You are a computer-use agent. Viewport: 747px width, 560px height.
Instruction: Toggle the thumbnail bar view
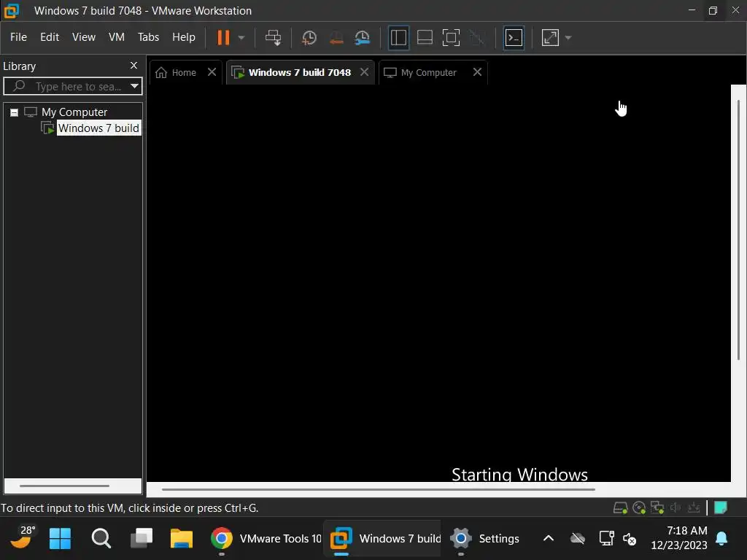click(x=425, y=38)
